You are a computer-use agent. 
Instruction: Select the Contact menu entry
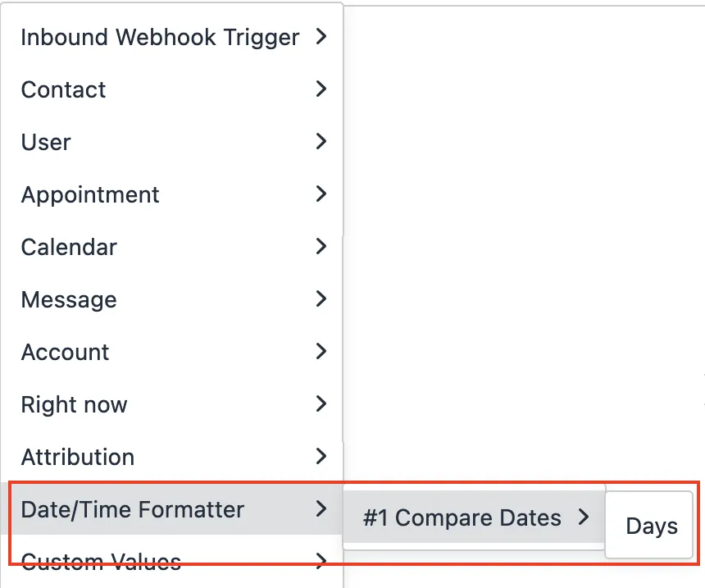click(63, 89)
